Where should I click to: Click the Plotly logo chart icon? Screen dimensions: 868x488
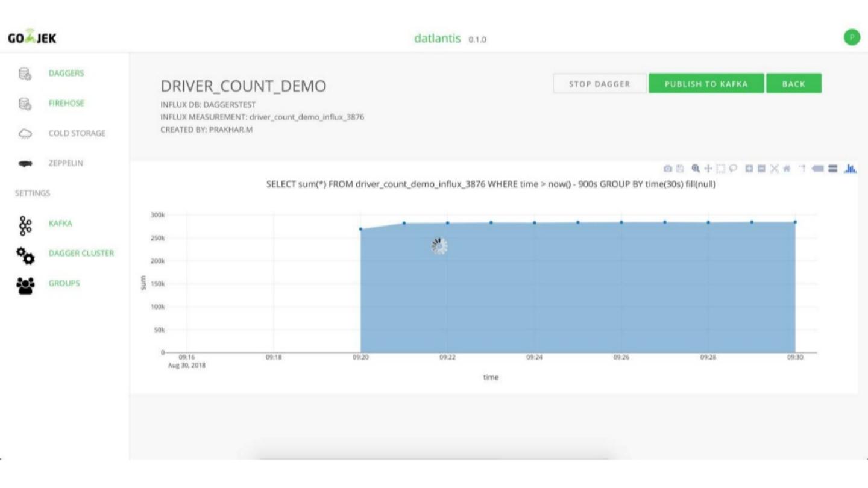coord(850,169)
